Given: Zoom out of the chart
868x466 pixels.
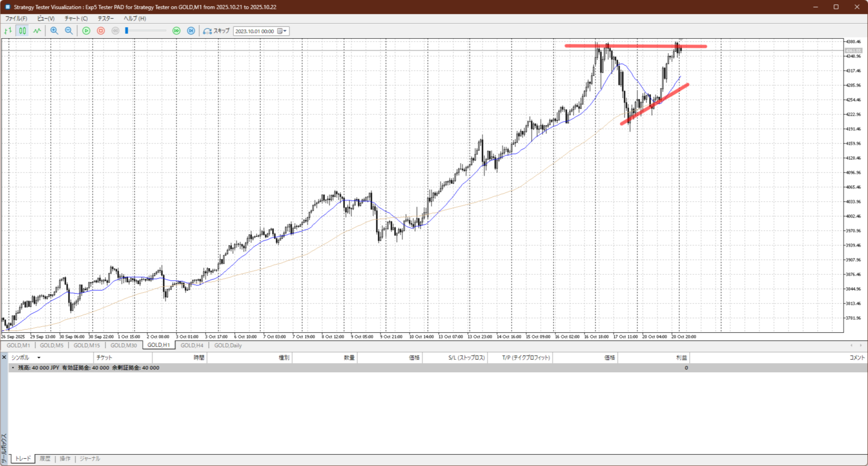Looking at the screenshot, I should [69, 31].
